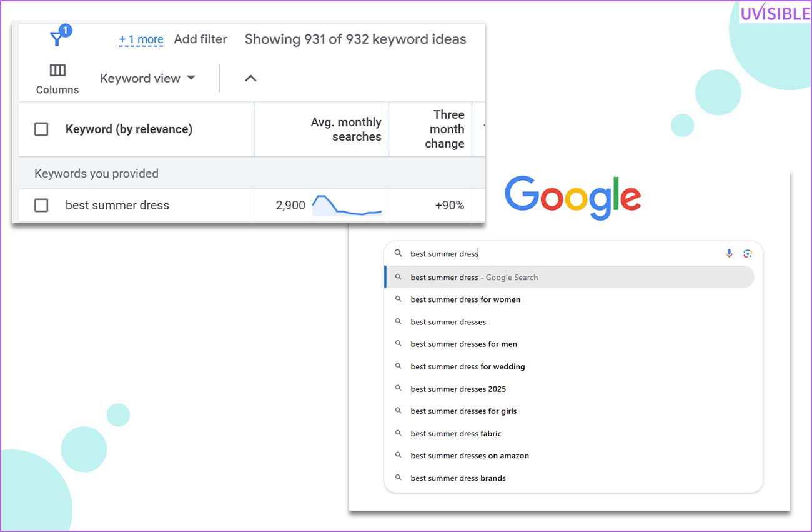Image resolution: width=812 pixels, height=532 pixels.
Task: Select suggestion 'best summer dresses on amazon'
Action: coord(569,456)
